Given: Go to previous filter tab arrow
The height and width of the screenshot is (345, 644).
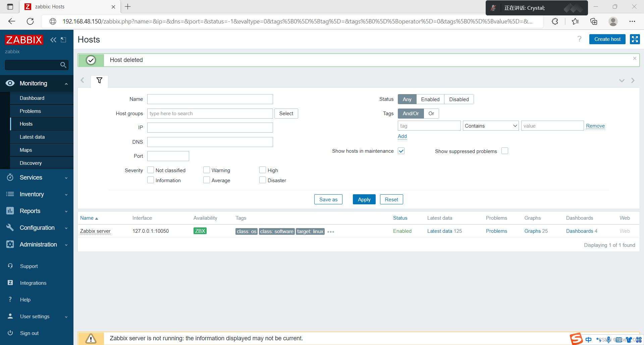Looking at the screenshot, I should click(83, 80).
